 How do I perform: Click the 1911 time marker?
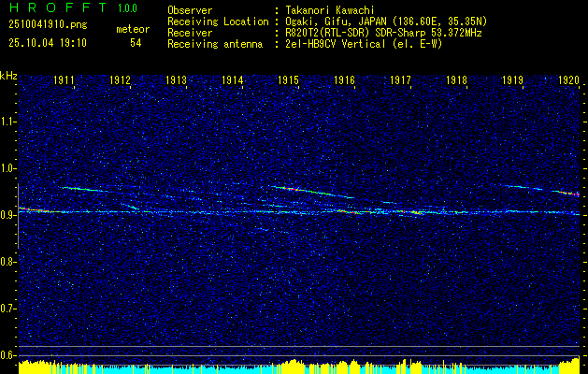point(65,80)
